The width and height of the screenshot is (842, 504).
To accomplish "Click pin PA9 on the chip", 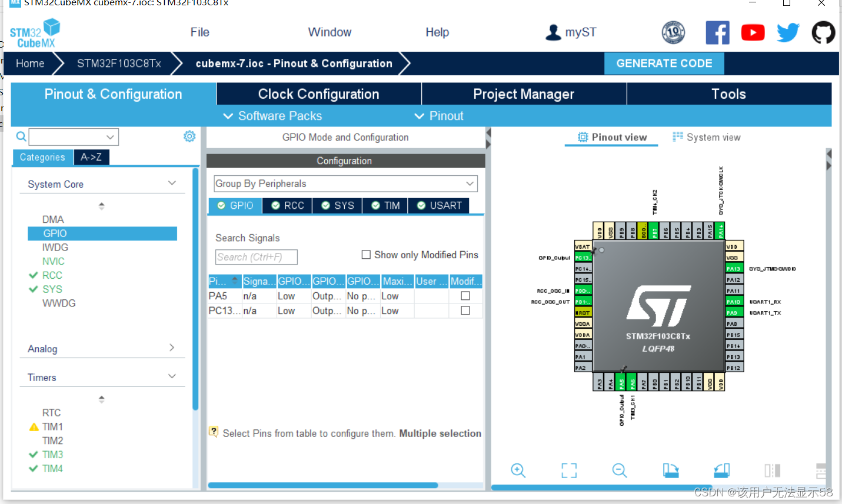I will click(x=734, y=313).
